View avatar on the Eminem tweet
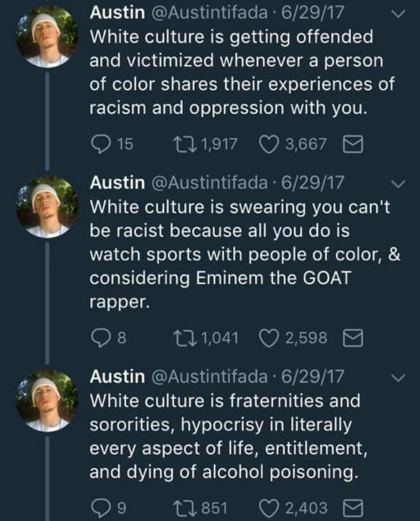The height and width of the screenshot is (521, 420). 47,207
